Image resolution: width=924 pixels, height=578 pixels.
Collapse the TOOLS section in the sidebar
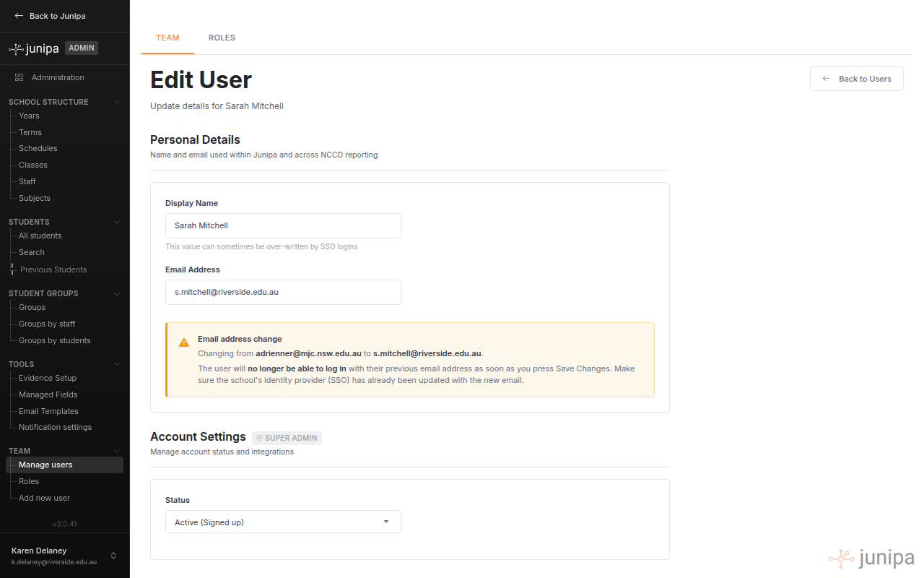click(117, 363)
